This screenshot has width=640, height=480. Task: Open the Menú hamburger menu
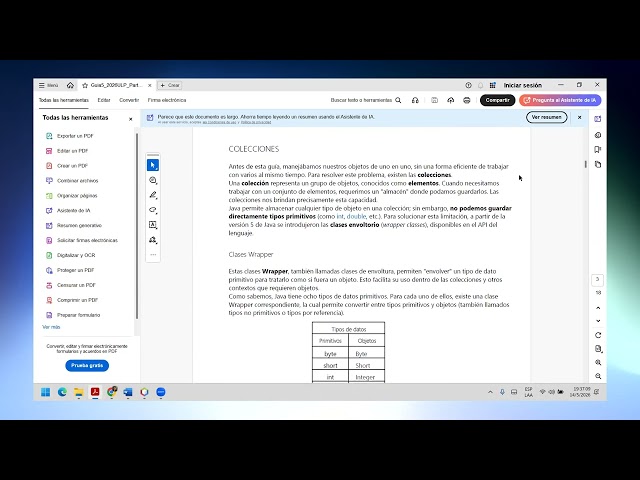[x=49, y=85]
